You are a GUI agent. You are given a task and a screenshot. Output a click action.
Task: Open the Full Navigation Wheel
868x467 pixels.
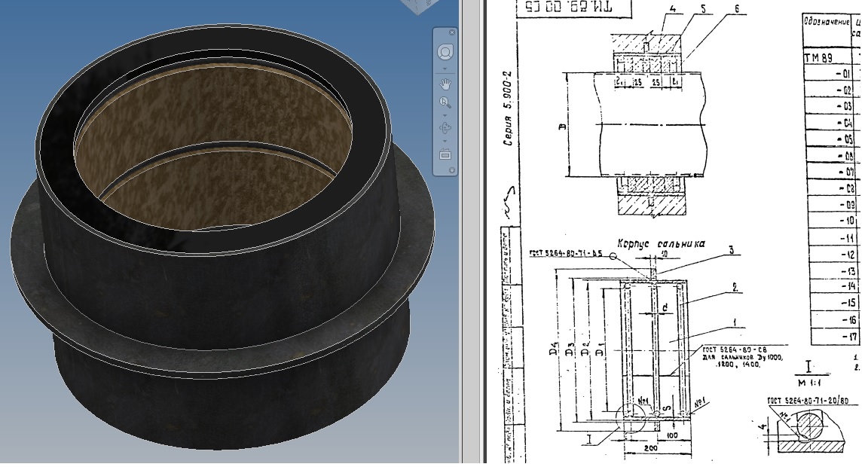click(x=445, y=52)
